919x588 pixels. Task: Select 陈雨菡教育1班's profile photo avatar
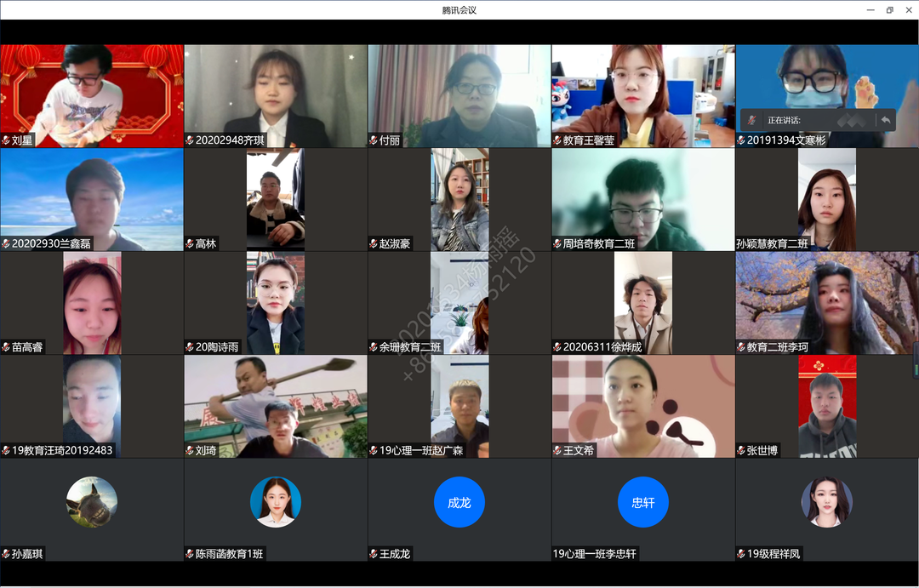(275, 502)
